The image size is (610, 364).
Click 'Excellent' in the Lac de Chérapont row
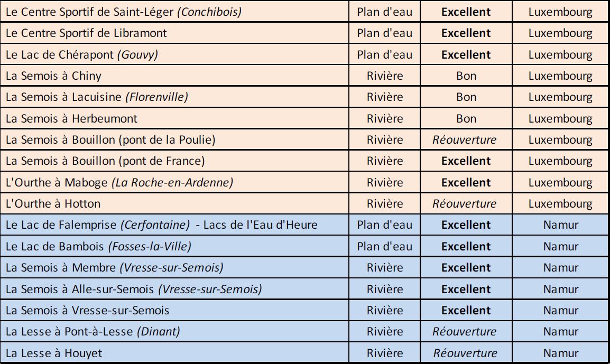click(466, 54)
